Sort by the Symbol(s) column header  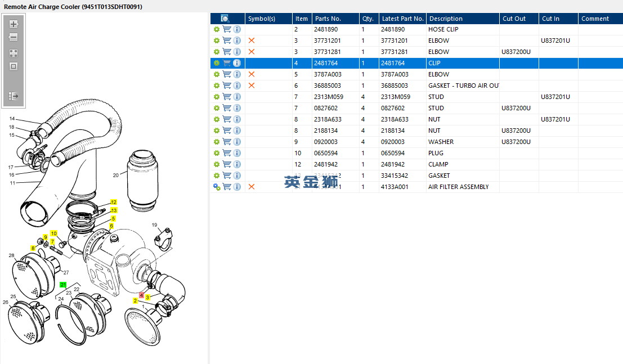coord(268,19)
